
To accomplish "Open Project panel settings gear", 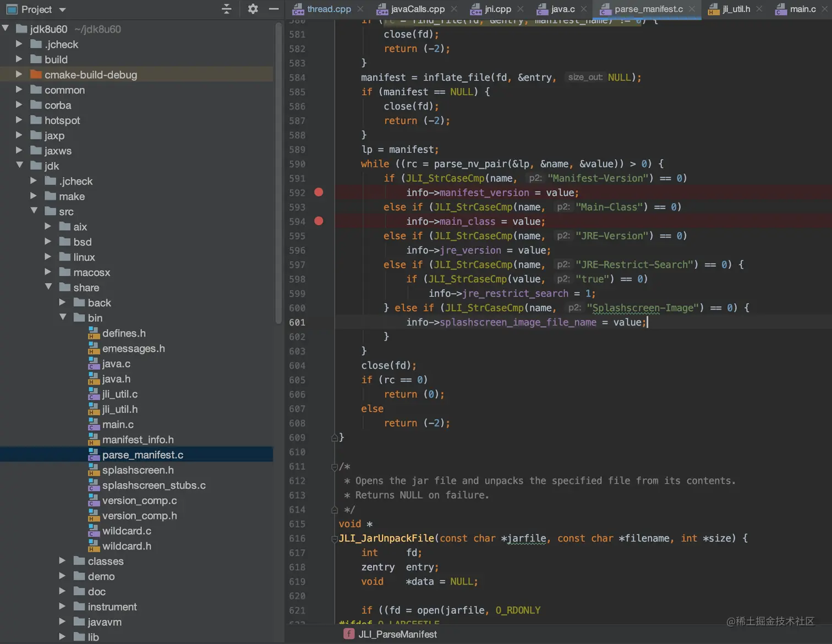I will point(253,9).
